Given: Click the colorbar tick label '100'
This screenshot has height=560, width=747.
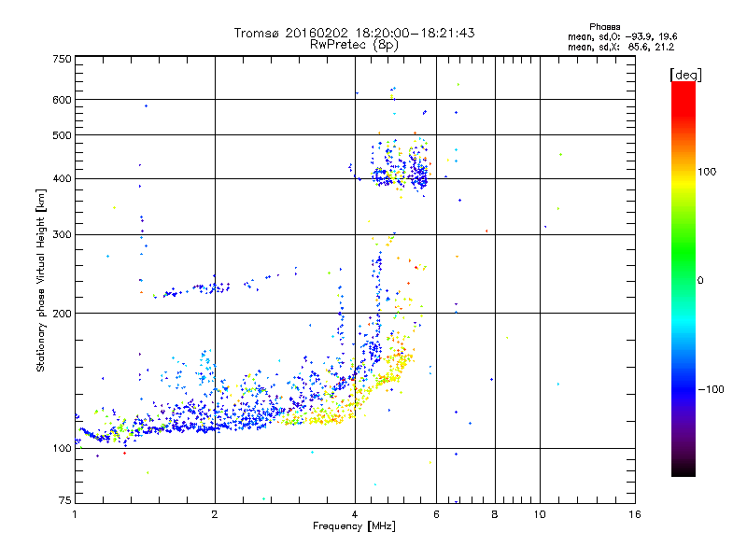Looking at the screenshot, I should pos(707,172).
